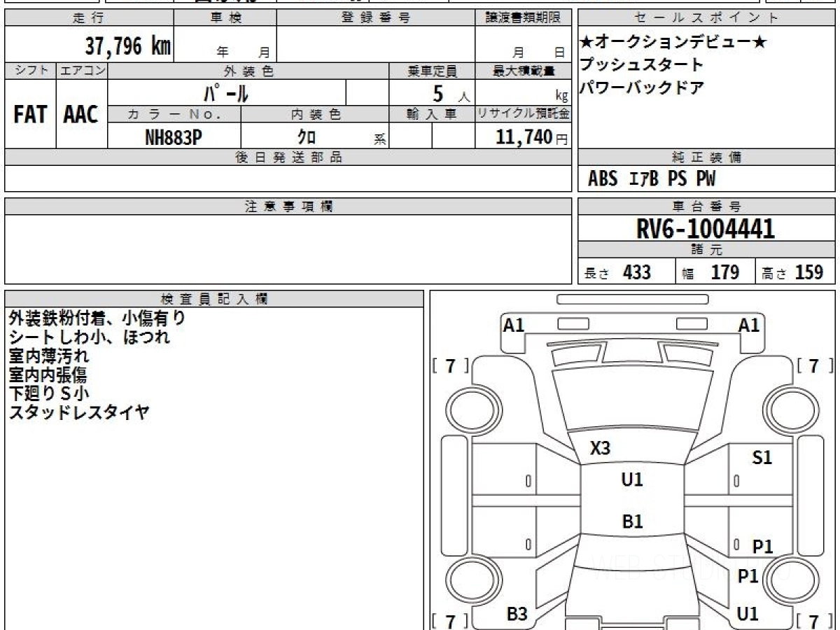Click the length value 長さ 433

click(617, 272)
